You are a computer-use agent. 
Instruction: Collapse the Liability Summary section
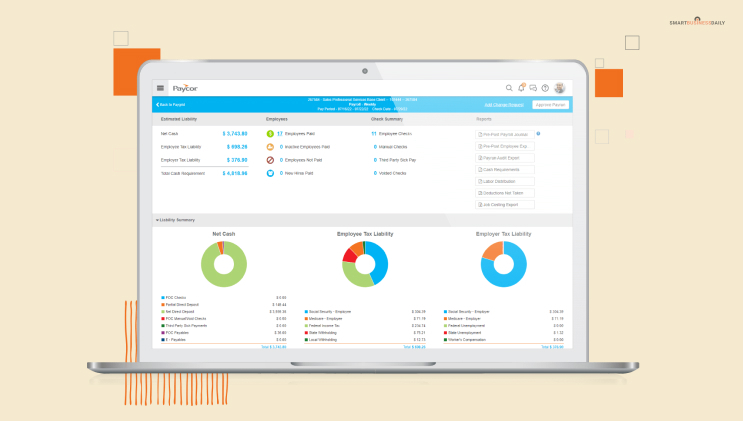point(175,220)
